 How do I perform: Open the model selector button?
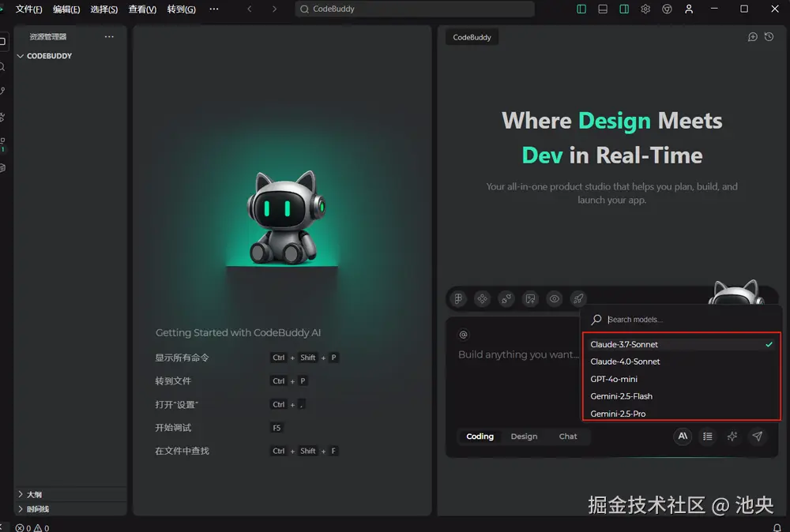[683, 436]
